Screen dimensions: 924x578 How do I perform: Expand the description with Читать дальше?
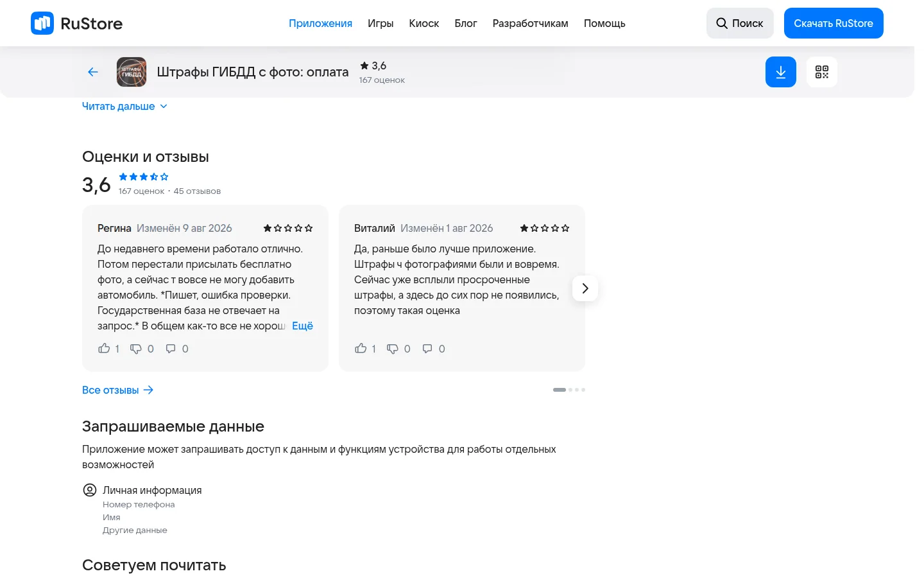124,107
